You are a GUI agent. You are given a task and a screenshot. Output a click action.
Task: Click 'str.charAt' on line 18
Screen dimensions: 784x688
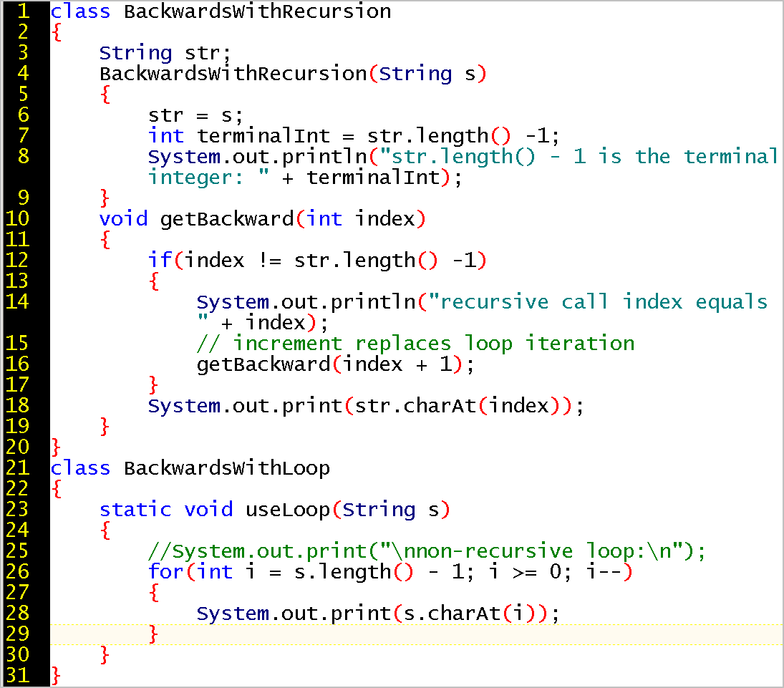pyautogui.click(x=415, y=406)
